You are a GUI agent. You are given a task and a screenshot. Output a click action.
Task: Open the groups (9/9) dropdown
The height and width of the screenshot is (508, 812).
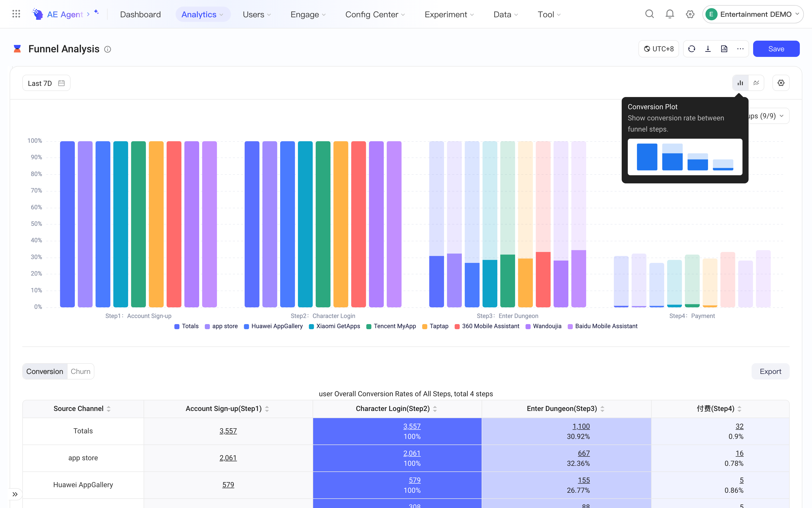769,116
